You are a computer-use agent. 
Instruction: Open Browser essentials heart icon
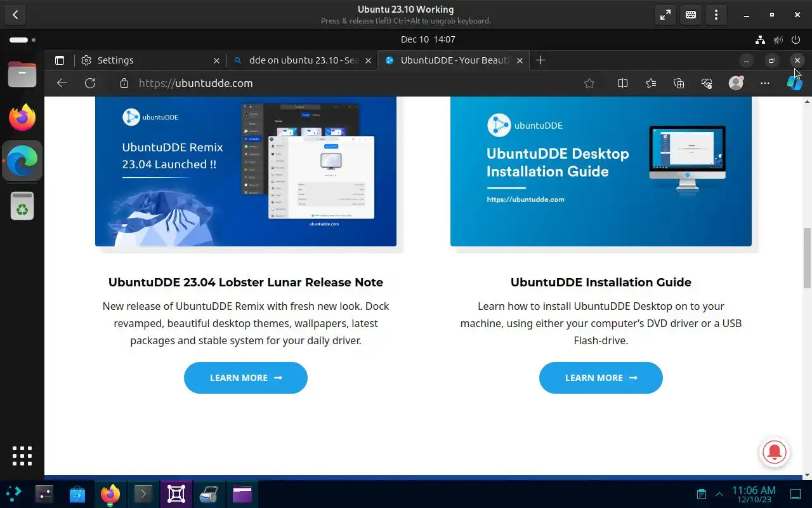click(707, 83)
